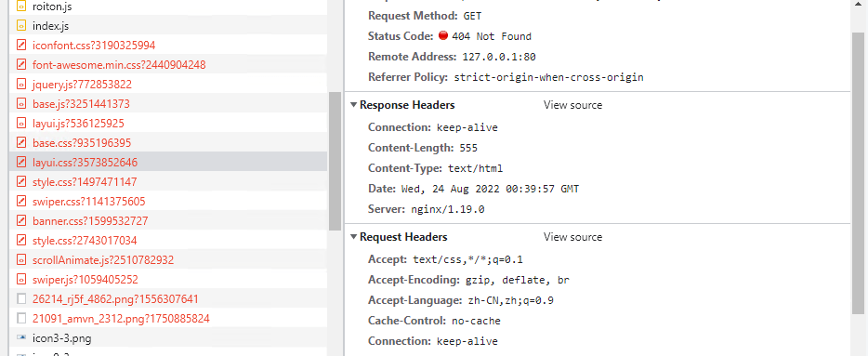View source of Request Headers

572,237
